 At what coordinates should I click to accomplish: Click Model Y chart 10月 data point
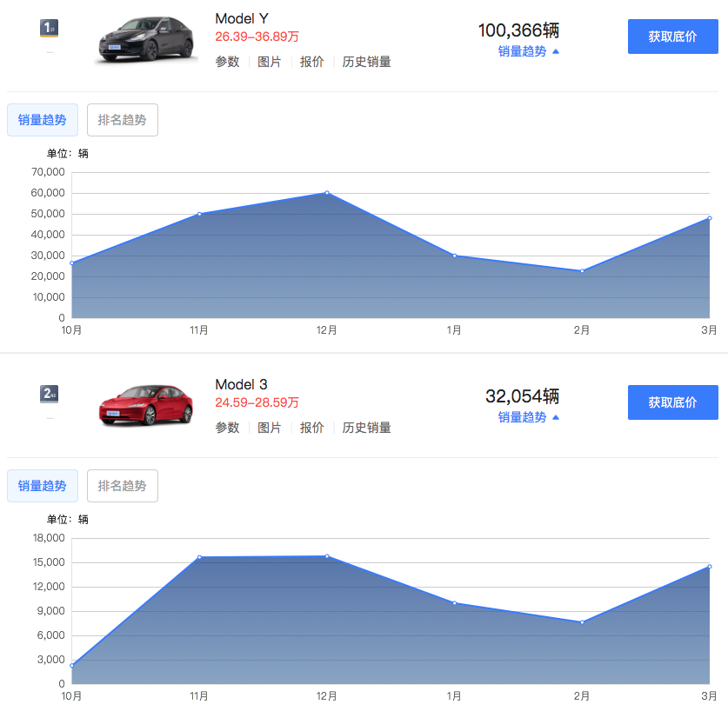[71, 263]
